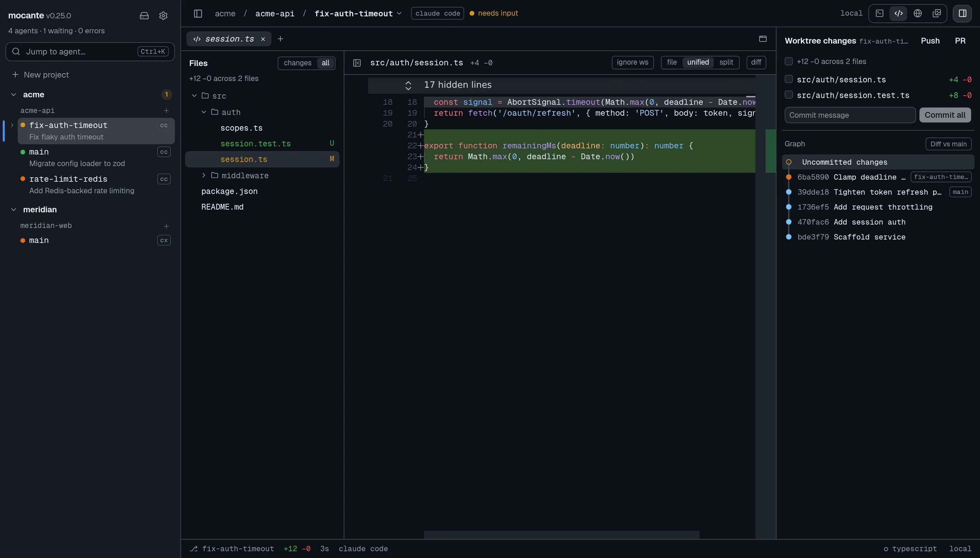Maximize editor pane icon near tab bar
This screenshot has width=980, height=558.
763,39
